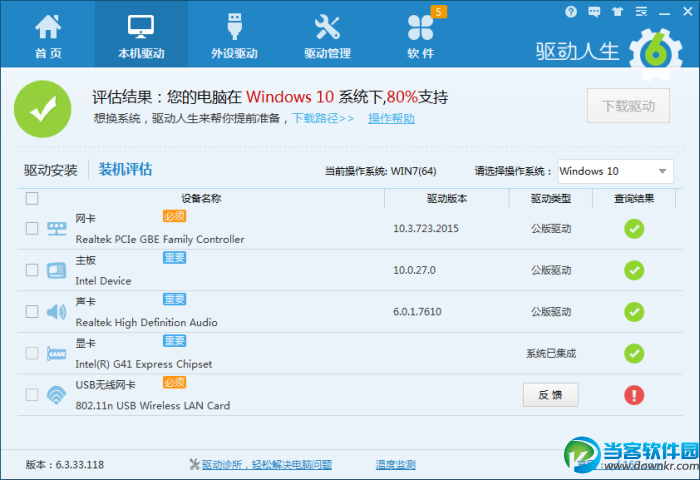Image resolution: width=700 pixels, height=480 pixels.
Task: Click the 重要 tag on 声卡 row
Action: 175,299
